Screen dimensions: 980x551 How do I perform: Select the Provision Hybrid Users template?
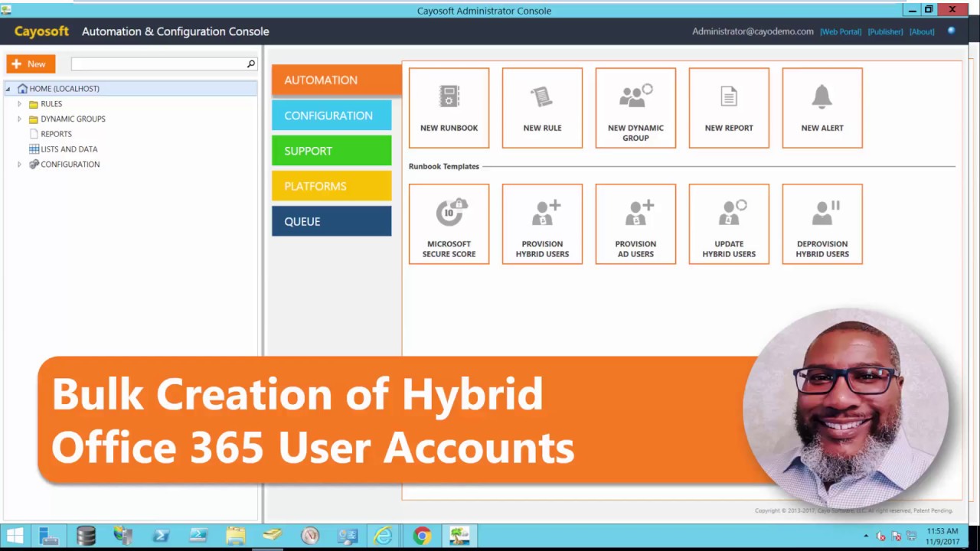click(x=542, y=224)
